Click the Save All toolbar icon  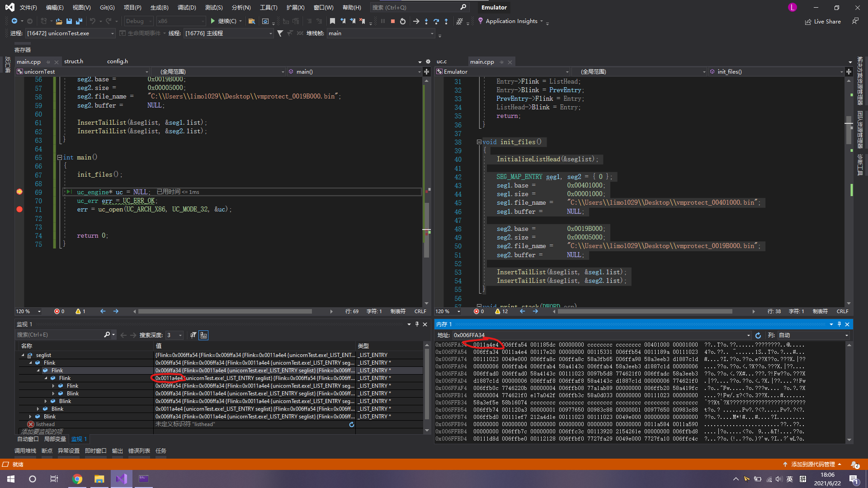point(79,21)
